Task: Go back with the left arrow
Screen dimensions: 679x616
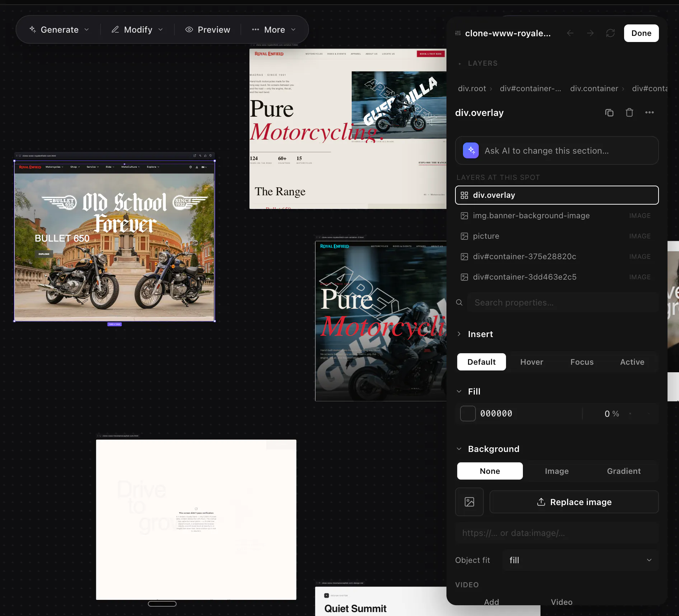Action: click(x=570, y=33)
